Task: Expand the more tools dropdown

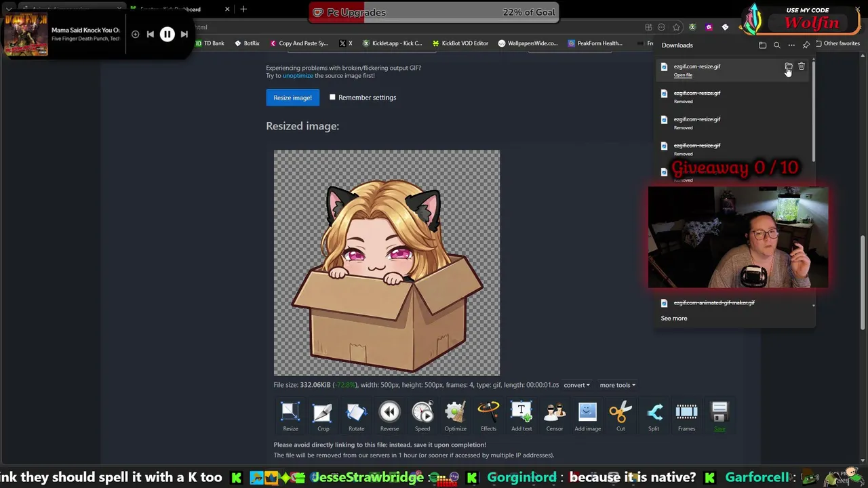Action: tap(617, 385)
